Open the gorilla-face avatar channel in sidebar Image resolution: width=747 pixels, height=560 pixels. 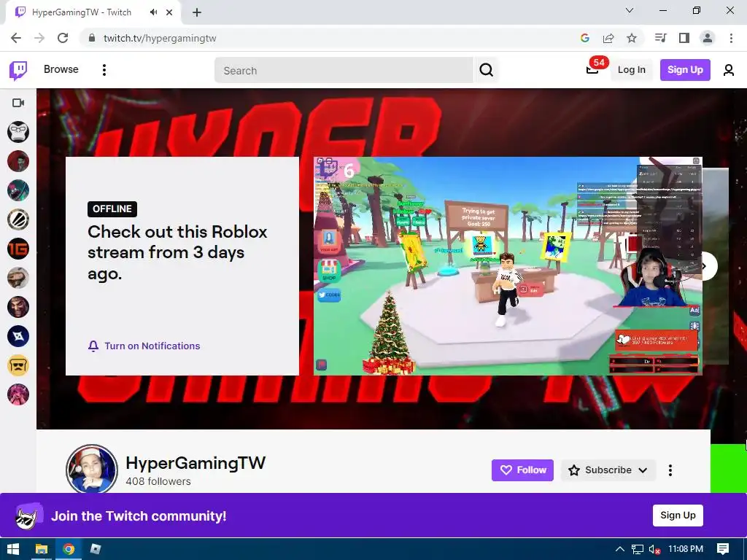[x=18, y=132]
